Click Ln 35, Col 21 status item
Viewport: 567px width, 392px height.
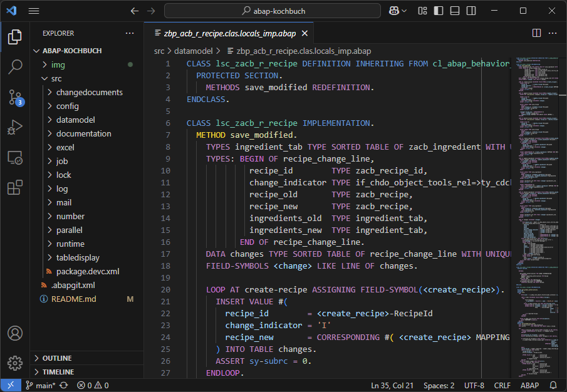392,386
